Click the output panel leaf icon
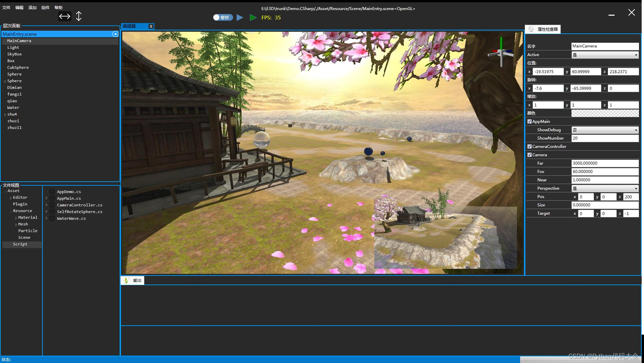644x363 pixels. click(126, 281)
